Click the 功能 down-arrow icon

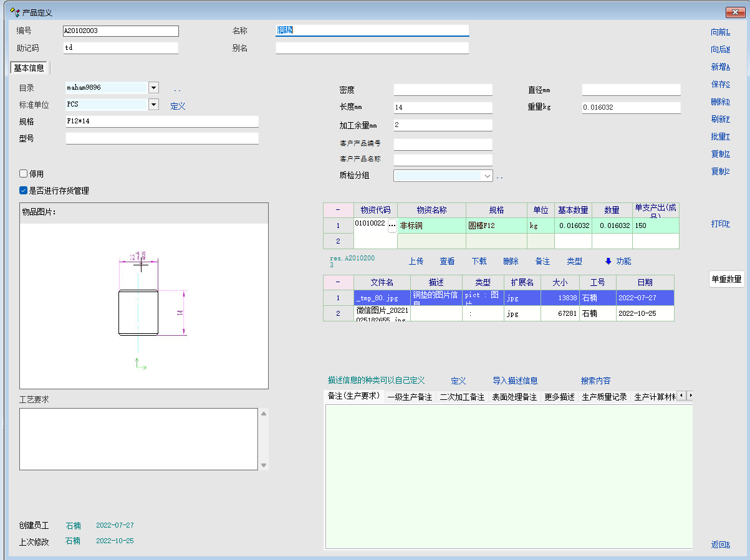608,261
